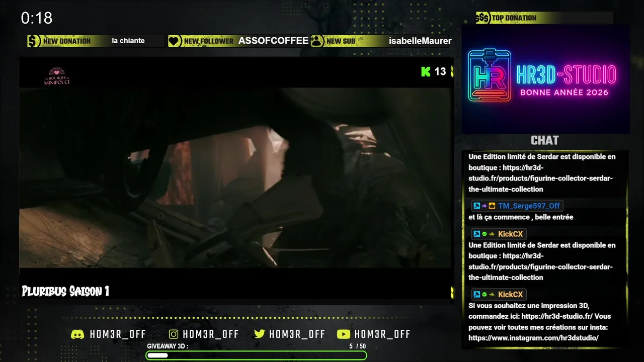Click KickCX's hammer badge above the 3D impression message
This screenshot has width=644, height=362.
pos(476,295)
